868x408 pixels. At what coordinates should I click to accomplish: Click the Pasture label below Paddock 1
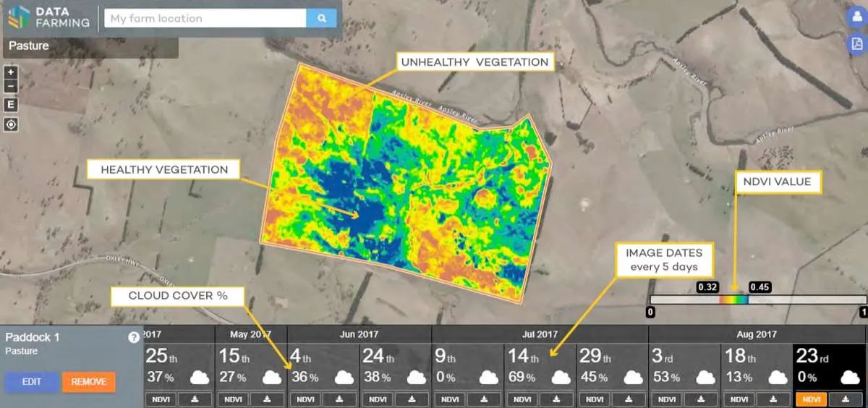(x=20, y=351)
